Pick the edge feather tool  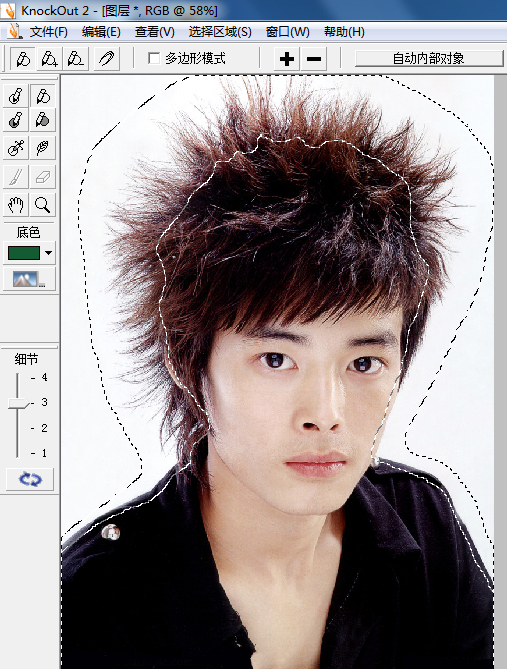pos(43,148)
